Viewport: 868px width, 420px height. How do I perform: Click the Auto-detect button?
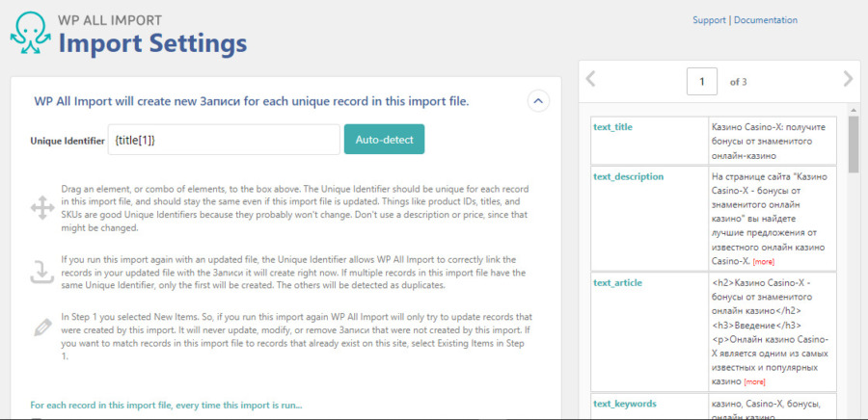tap(384, 140)
